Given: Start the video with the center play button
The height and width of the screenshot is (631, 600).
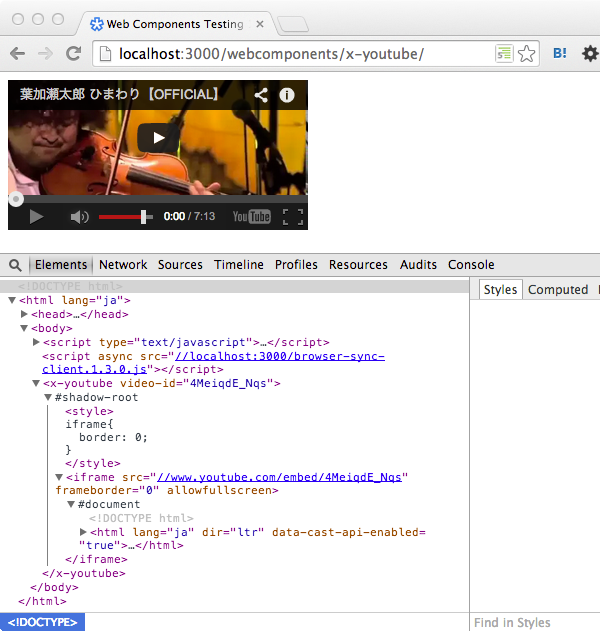Looking at the screenshot, I should click(x=159, y=138).
